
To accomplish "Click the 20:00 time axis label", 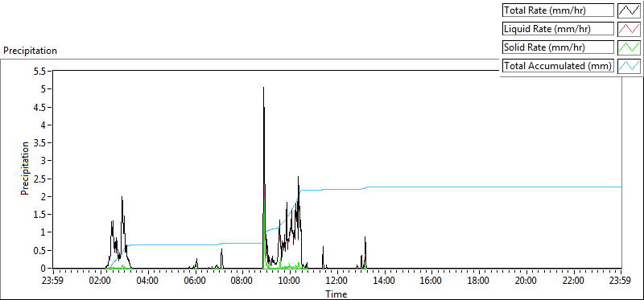I will click(526, 282).
